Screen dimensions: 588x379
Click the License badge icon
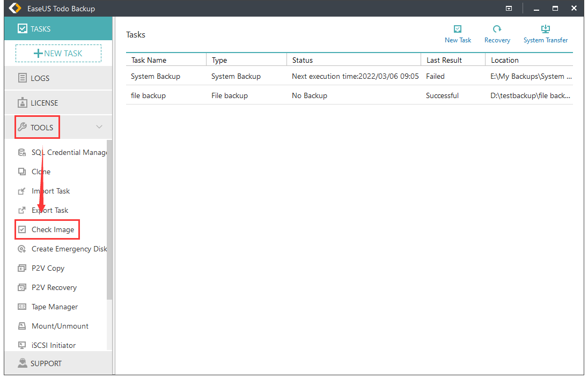point(23,103)
